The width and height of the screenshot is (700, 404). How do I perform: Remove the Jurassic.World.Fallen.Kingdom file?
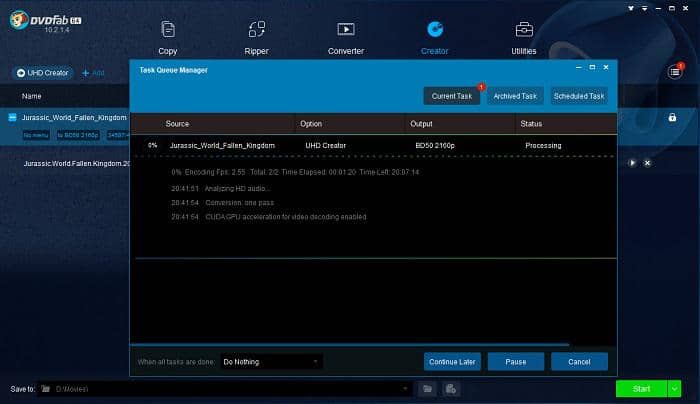tap(647, 163)
